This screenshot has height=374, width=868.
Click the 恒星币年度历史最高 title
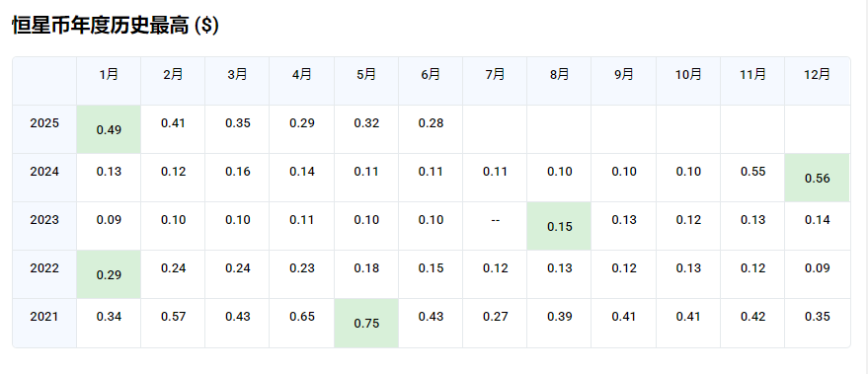pyautogui.click(x=100, y=26)
